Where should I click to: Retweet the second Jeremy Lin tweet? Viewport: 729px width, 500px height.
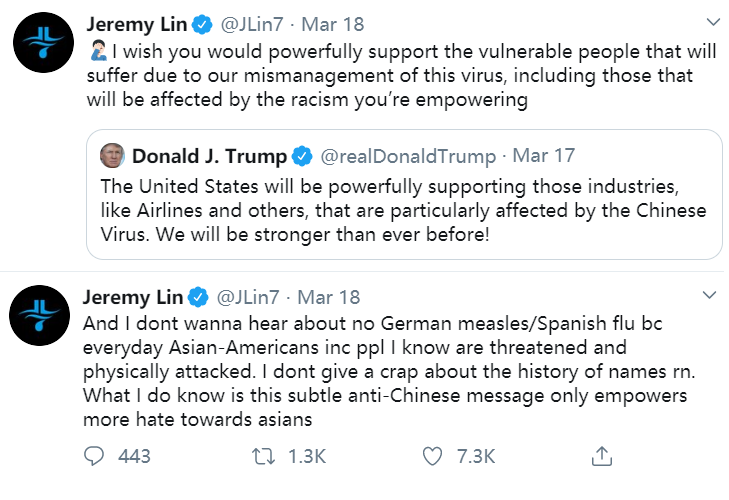coord(263,456)
